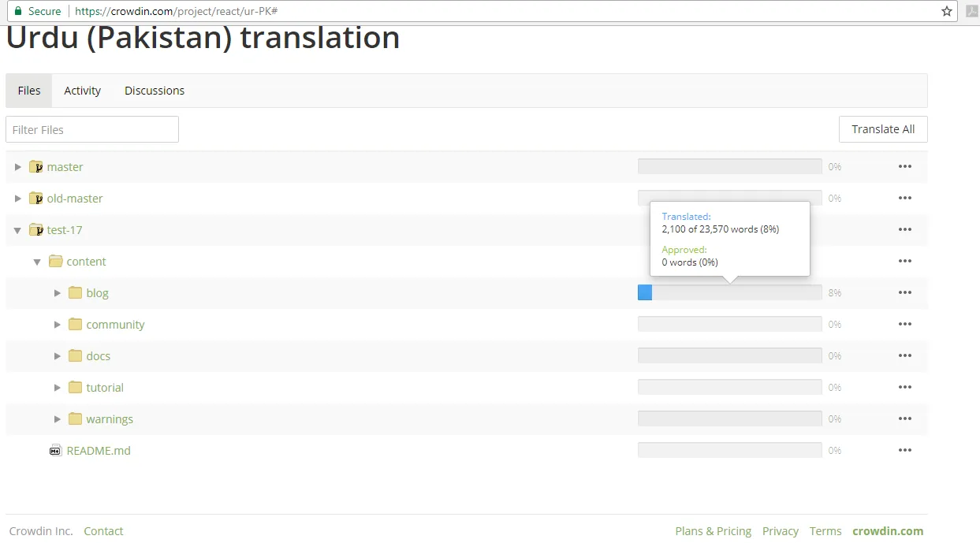The width and height of the screenshot is (980, 543).
Task: Click the test-17 branch icon
Action: point(35,230)
